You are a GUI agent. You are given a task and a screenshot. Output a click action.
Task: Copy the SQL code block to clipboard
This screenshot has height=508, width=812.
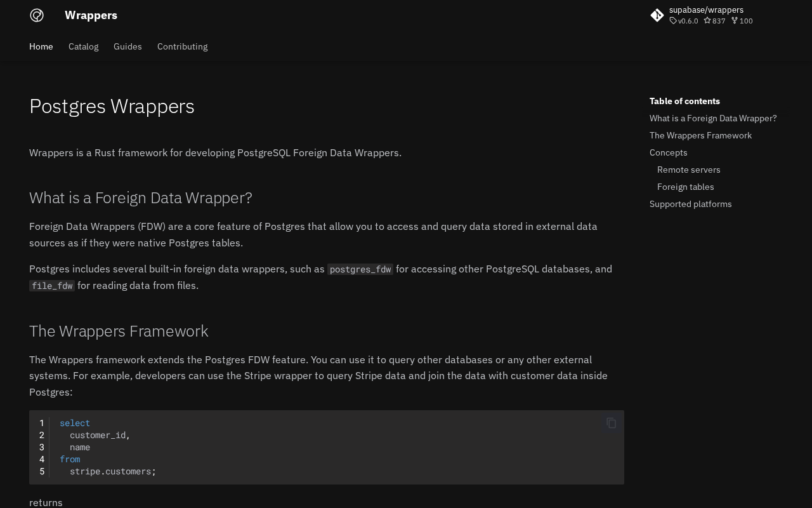coord(611,423)
